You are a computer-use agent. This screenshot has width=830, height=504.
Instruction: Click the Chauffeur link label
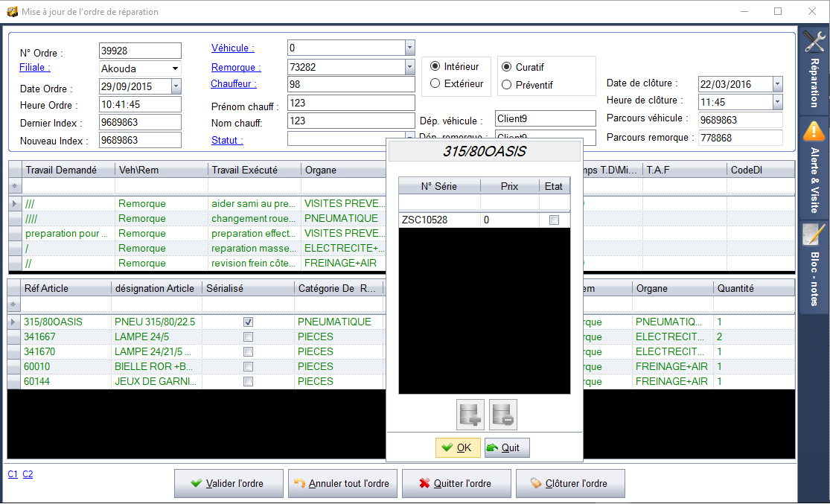click(x=233, y=84)
